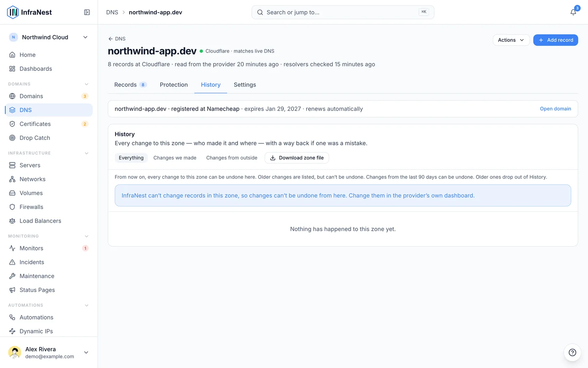
Task: Click the Status Pages megaphone icon
Action: click(x=12, y=290)
